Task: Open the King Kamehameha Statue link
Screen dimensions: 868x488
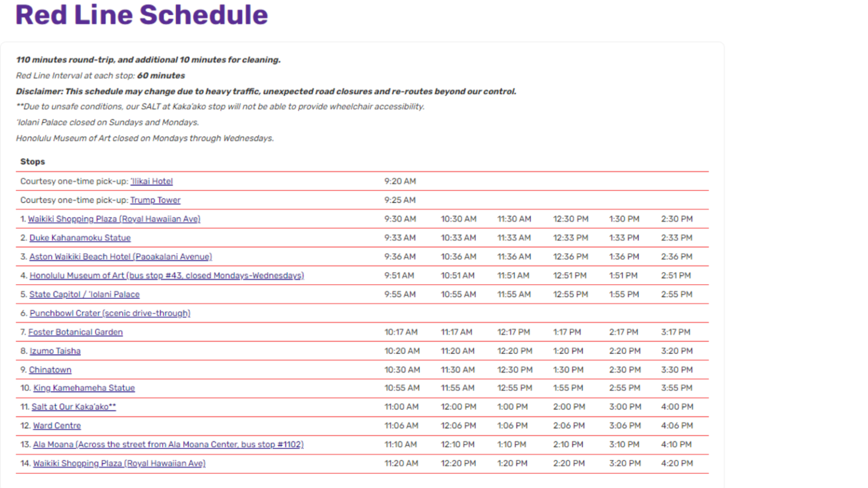Action: (x=84, y=388)
